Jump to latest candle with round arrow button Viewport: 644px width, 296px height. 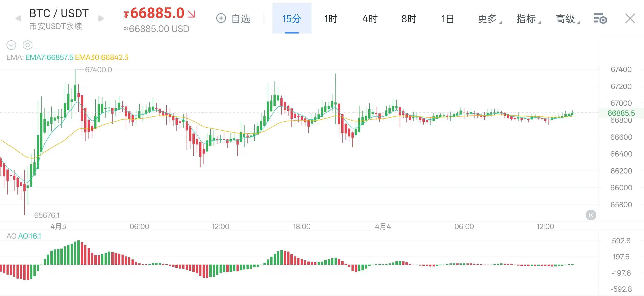591,215
